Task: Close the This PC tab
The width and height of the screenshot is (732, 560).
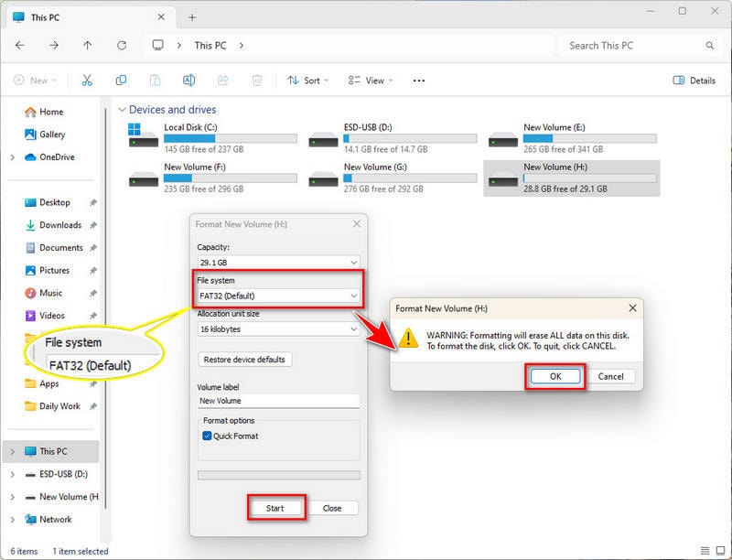Action: (x=161, y=17)
